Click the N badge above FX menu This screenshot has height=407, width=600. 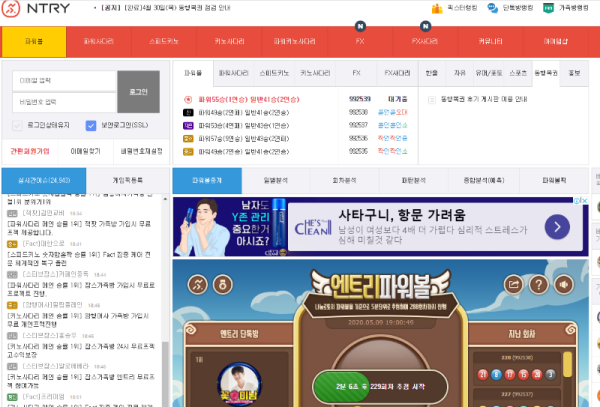pyautogui.click(x=360, y=26)
